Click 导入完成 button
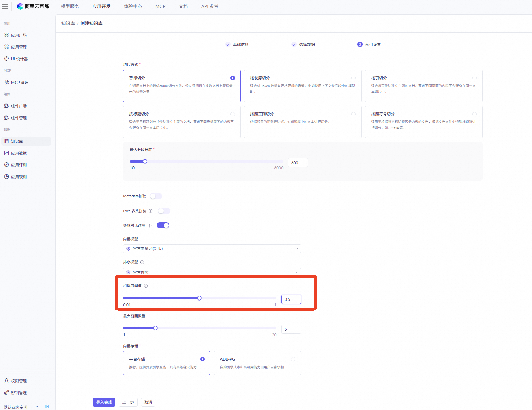Image resolution: width=532 pixels, height=410 pixels. click(x=104, y=402)
